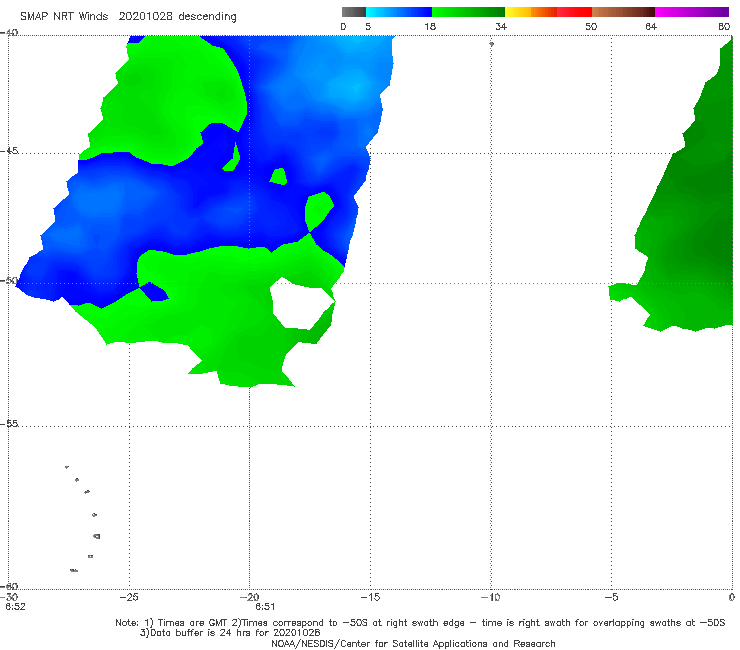The width and height of the screenshot is (740, 650).
Task: Click the magenta-purple segment of the color bar
Action: 692,12
